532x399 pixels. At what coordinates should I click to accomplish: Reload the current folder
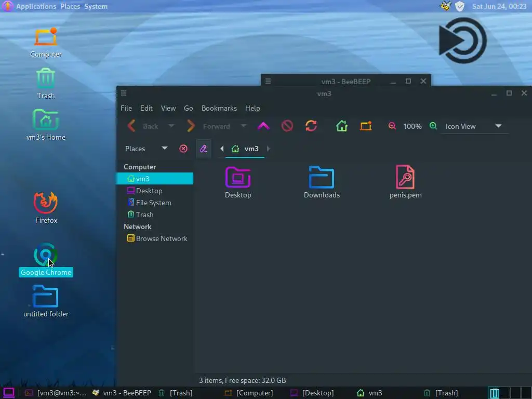[311, 126]
